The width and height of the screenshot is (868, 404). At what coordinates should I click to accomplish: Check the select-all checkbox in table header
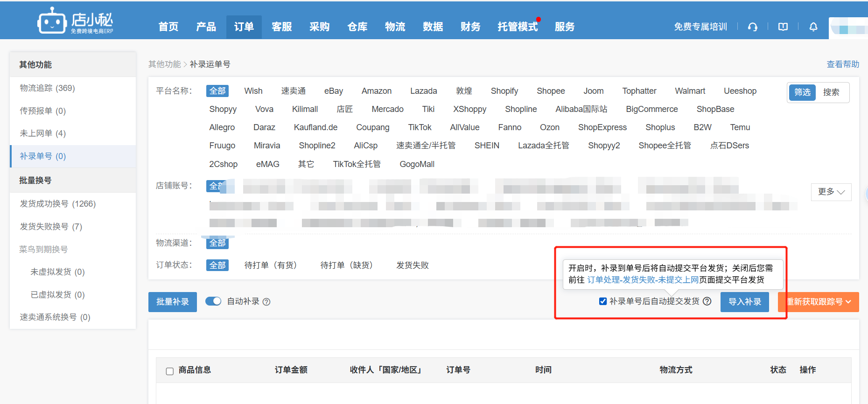point(170,371)
